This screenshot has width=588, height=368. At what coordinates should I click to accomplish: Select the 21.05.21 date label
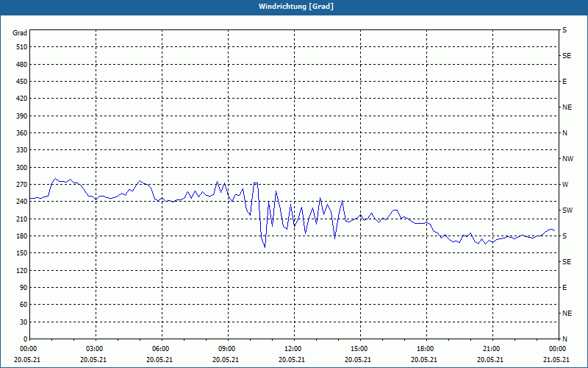556,360
